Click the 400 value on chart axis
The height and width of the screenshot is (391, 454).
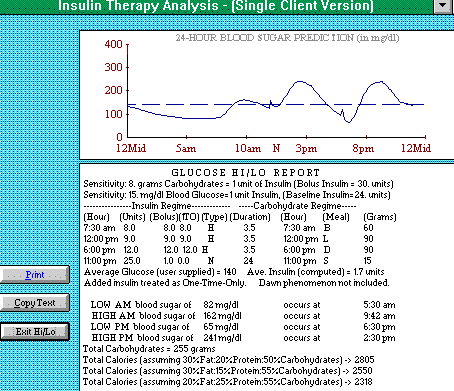point(113,44)
